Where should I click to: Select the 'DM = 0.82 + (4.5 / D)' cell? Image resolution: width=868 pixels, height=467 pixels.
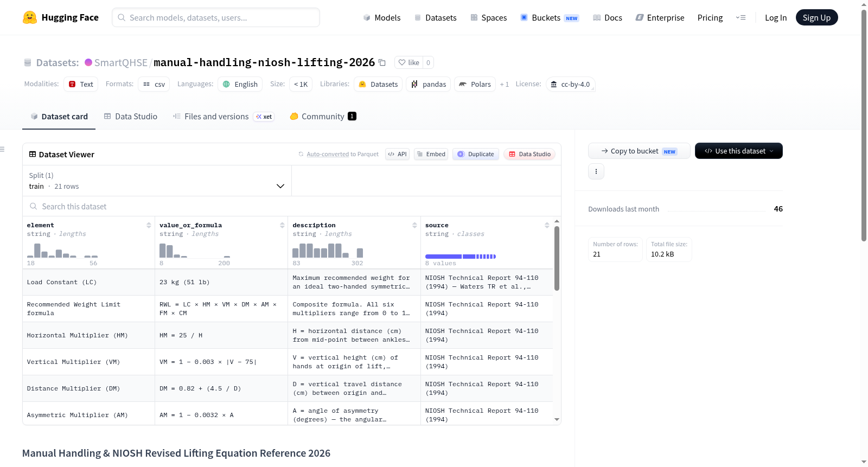pos(221,389)
